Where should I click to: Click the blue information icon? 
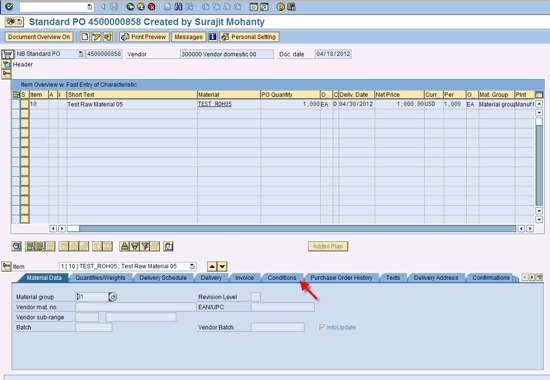click(x=213, y=37)
